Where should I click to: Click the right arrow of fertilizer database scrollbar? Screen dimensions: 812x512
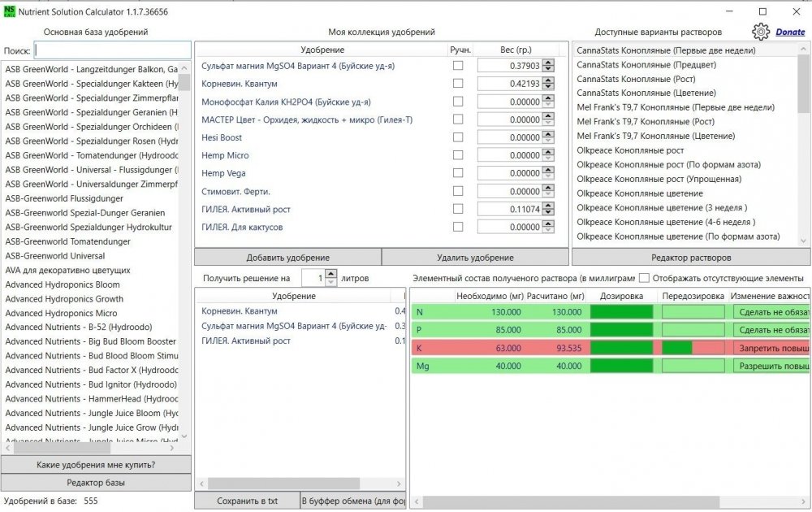[x=172, y=448]
